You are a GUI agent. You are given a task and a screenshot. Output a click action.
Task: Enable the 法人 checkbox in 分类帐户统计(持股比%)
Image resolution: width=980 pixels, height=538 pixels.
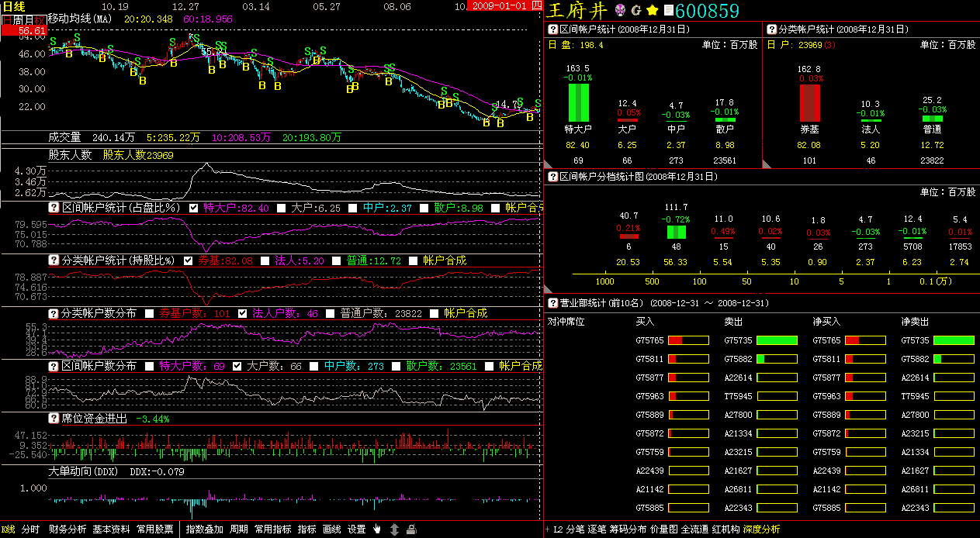pyautogui.click(x=265, y=260)
